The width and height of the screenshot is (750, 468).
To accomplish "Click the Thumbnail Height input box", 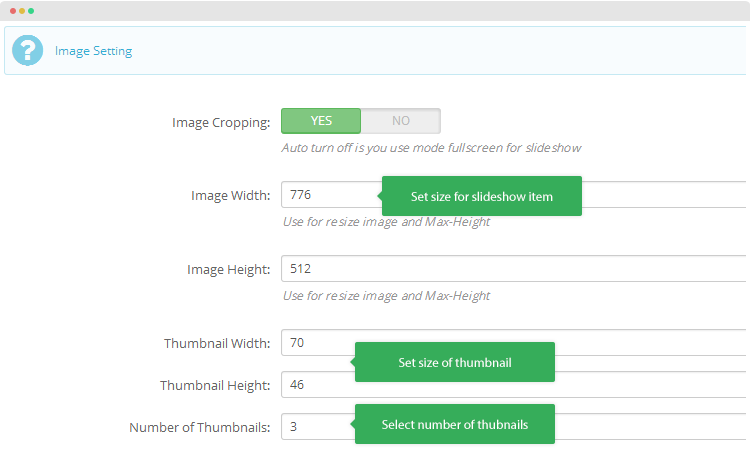I will (x=317, y=384).
